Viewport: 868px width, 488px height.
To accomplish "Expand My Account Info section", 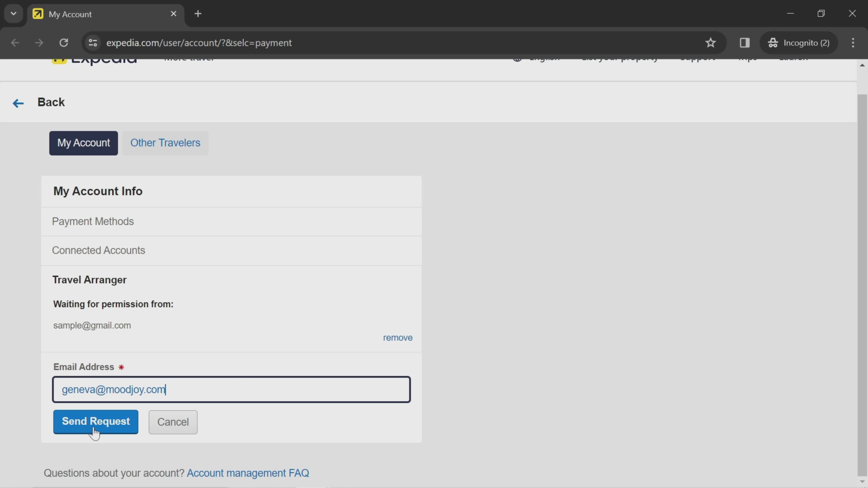I will [x=98, y=191].
